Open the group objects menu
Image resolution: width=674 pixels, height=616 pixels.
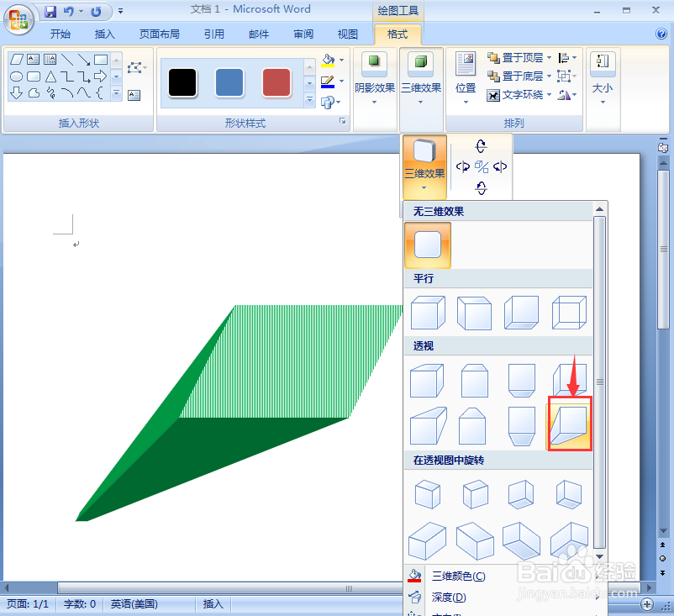click(x=567, y=76)
